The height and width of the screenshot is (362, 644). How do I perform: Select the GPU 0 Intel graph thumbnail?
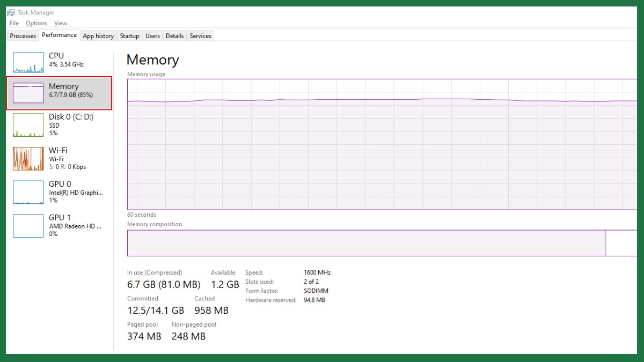[x=28, y=192]
